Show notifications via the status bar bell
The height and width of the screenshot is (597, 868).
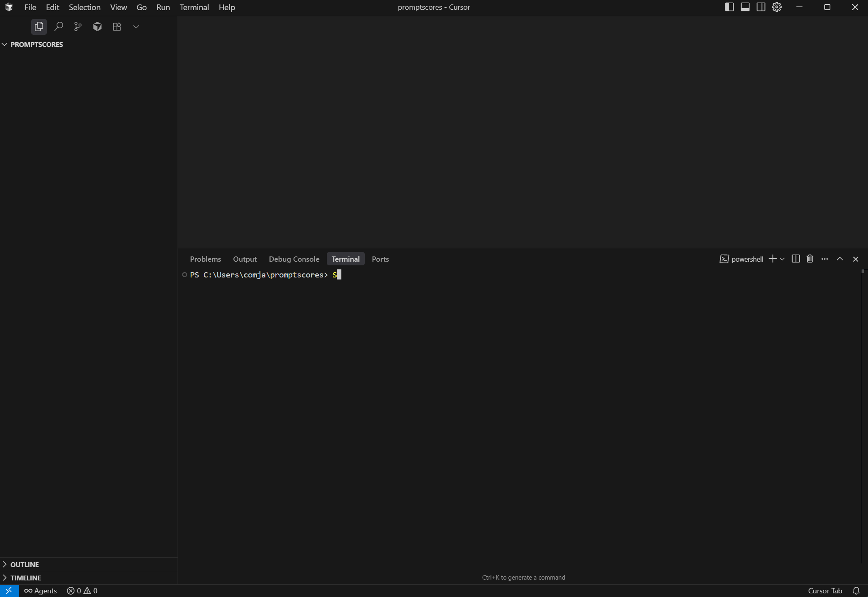pyautogui.click(x=856, y=591)
